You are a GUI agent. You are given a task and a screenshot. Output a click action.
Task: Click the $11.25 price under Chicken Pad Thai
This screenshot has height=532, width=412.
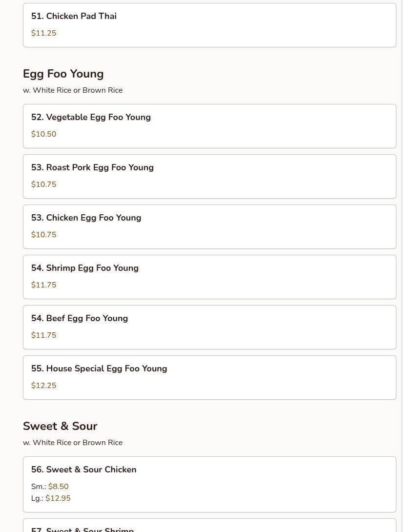point(43,33)
